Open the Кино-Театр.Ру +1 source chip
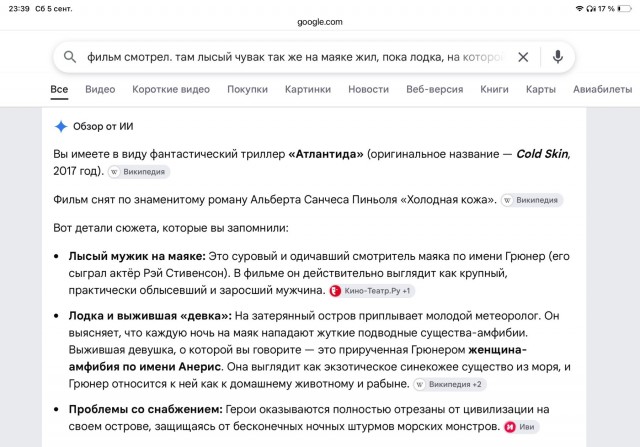The height and width of the screenshot is (447, 640). (x=372, y=291)
